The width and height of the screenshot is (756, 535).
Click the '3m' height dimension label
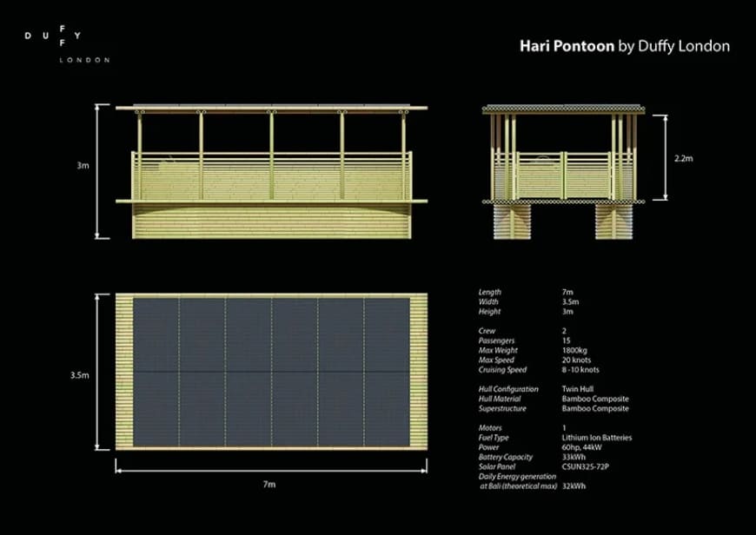coord(83,165)
